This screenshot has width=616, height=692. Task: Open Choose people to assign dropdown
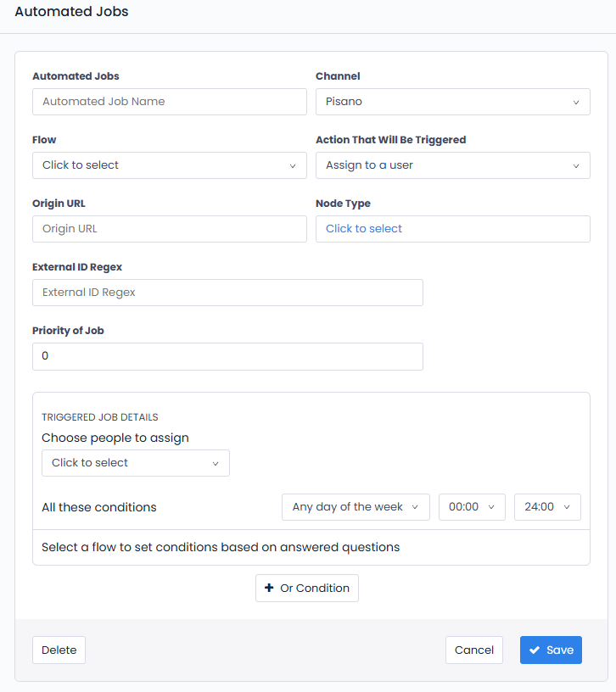[x=135, y=463]
